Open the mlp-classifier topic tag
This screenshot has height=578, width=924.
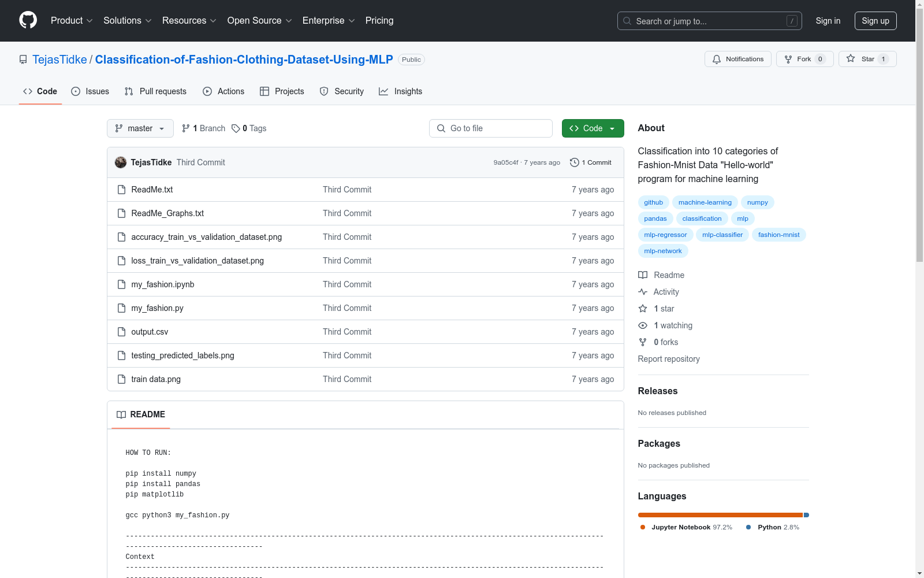point(722,235)
